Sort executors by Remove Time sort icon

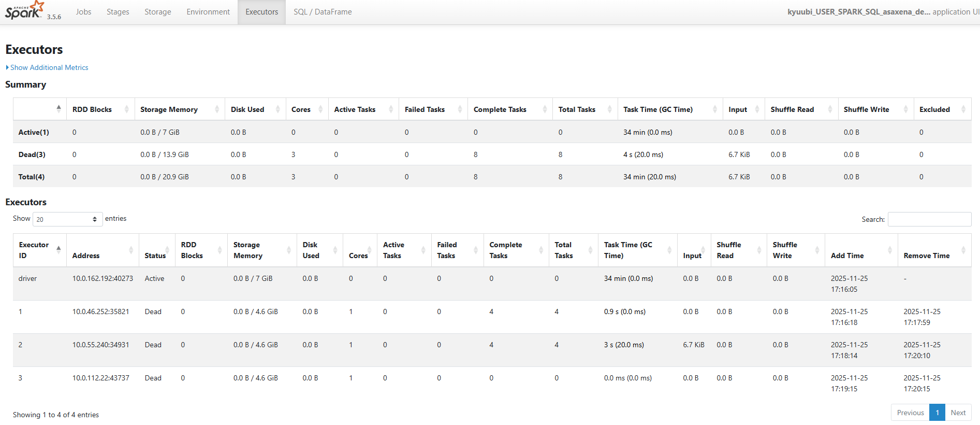(x=963, y=250)
